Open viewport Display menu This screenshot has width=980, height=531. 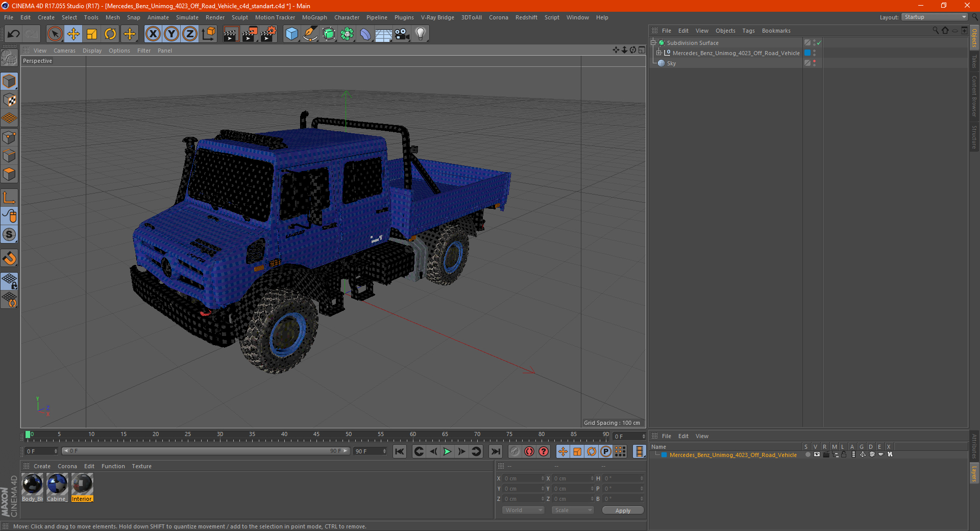point(92,51)
